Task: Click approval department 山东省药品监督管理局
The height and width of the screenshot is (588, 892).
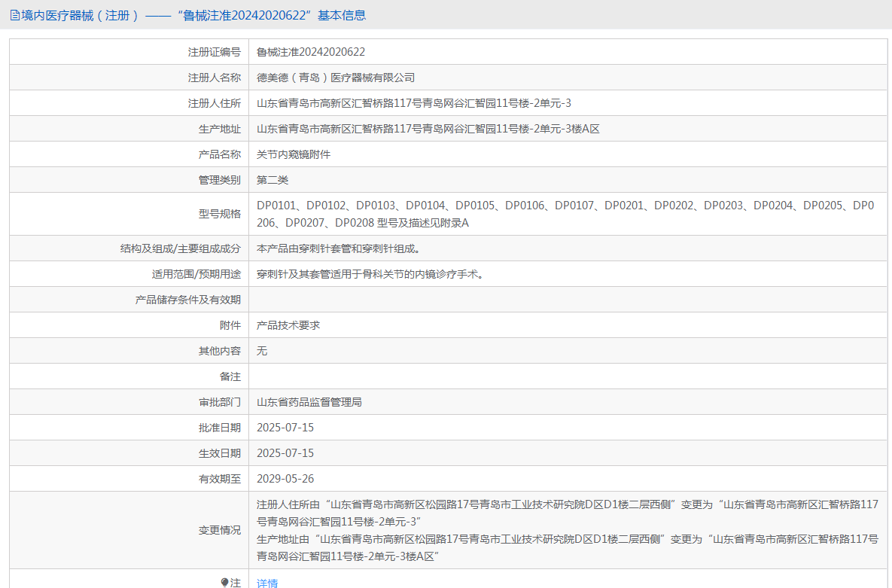Action: (x=309, y=402)
